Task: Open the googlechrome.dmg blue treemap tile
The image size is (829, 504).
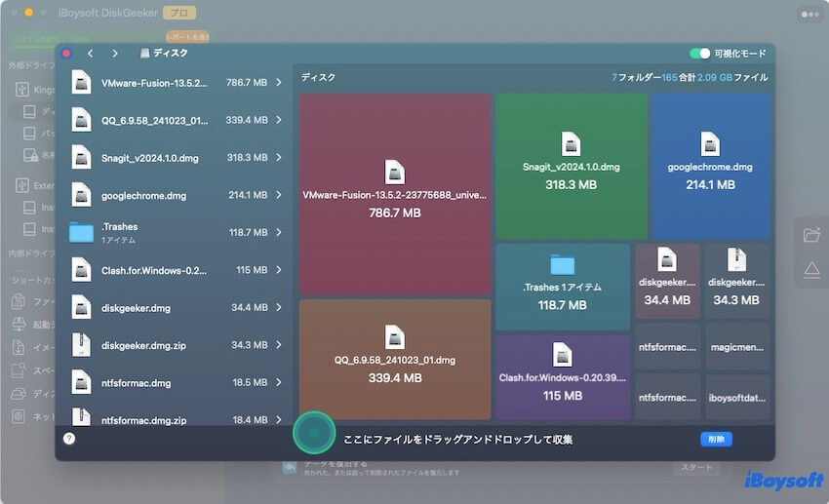Action: (x=710, y=166)
